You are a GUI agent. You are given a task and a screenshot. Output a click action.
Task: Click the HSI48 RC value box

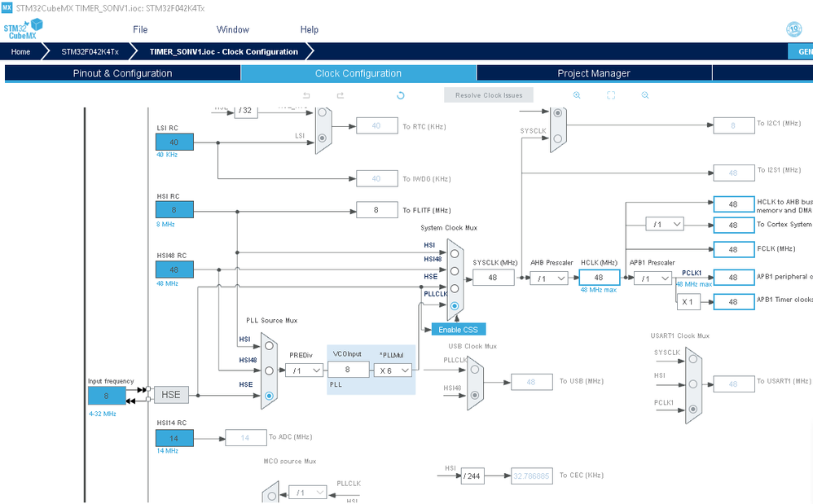click(x=174, y=270)
